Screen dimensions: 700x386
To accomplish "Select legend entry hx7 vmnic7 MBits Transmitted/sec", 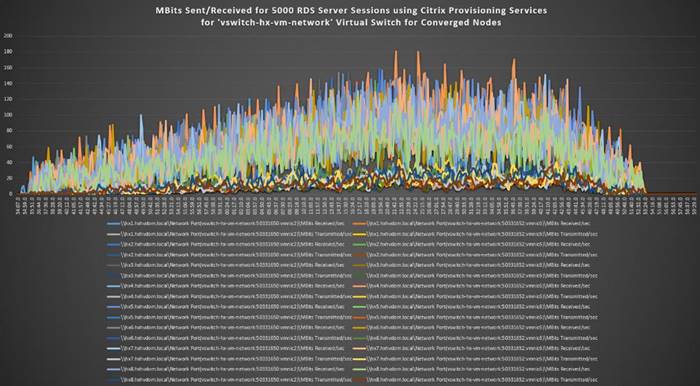I will pos(475,359).
